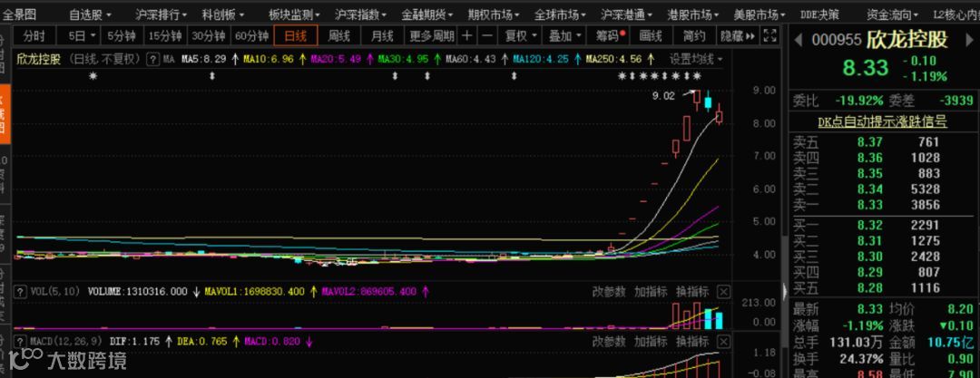This screenshot has height=378, width=980.
Task: Select the 60分钟 period
Action: pyautogui.click(x=252, y=35)
